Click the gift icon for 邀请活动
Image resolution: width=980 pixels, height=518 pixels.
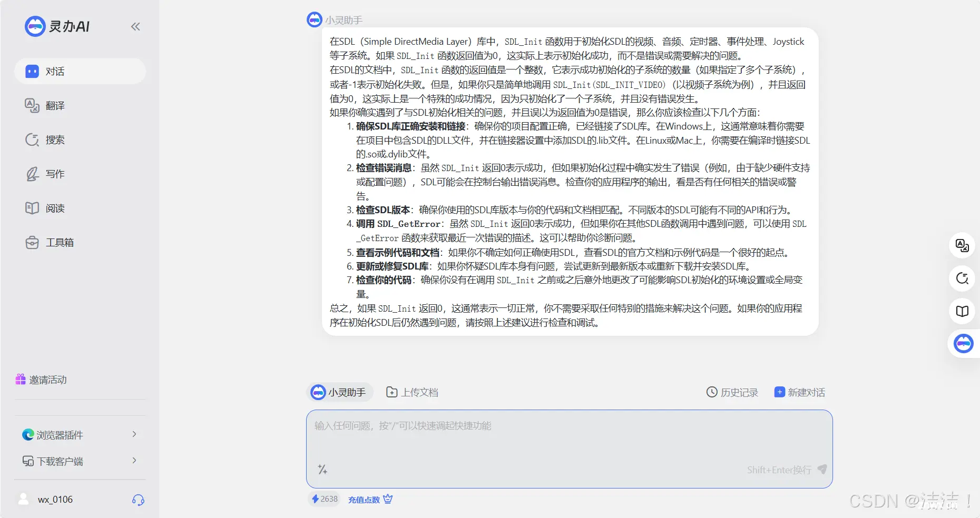[21, 379]
